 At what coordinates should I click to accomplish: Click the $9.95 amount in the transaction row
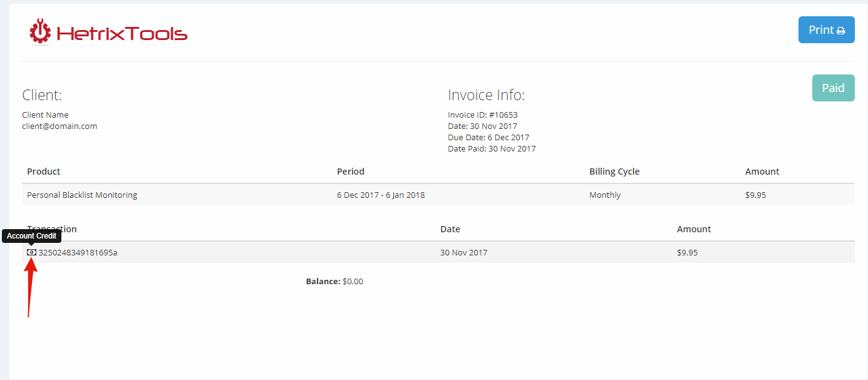687,253
